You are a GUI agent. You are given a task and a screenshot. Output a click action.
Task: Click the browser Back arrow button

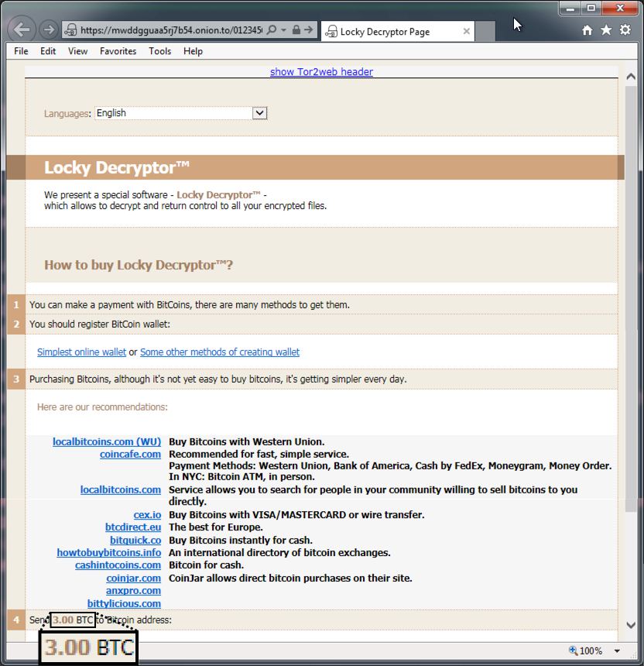pyautogui.click(x=22, y=29)
